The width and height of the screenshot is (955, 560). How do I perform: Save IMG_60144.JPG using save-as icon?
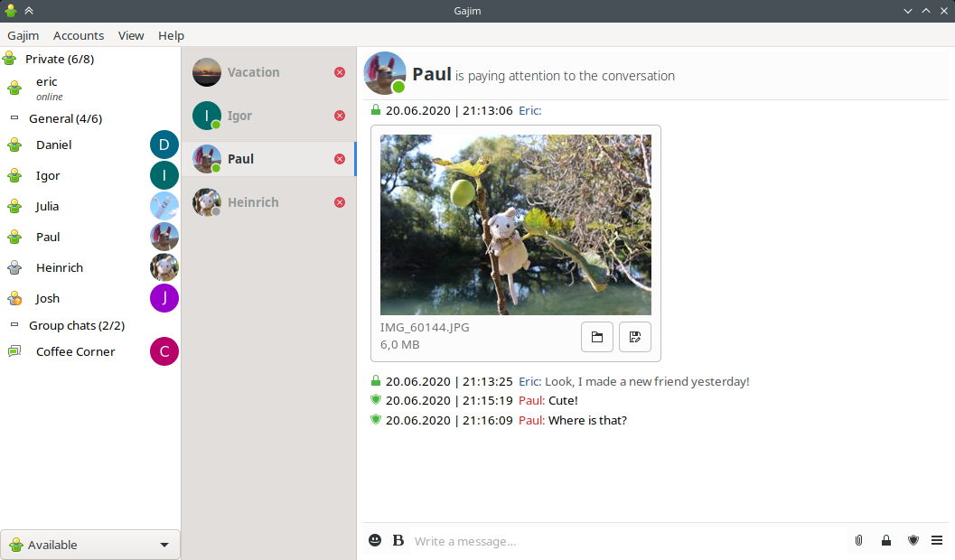tap(634, 337)
